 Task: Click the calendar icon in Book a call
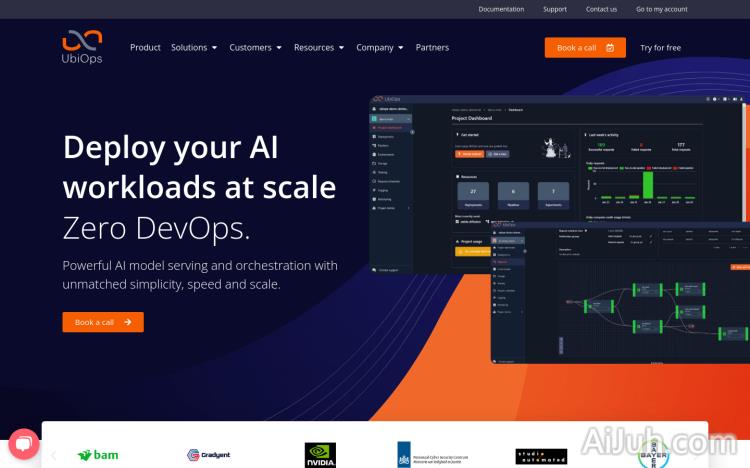tap(610, 47)
